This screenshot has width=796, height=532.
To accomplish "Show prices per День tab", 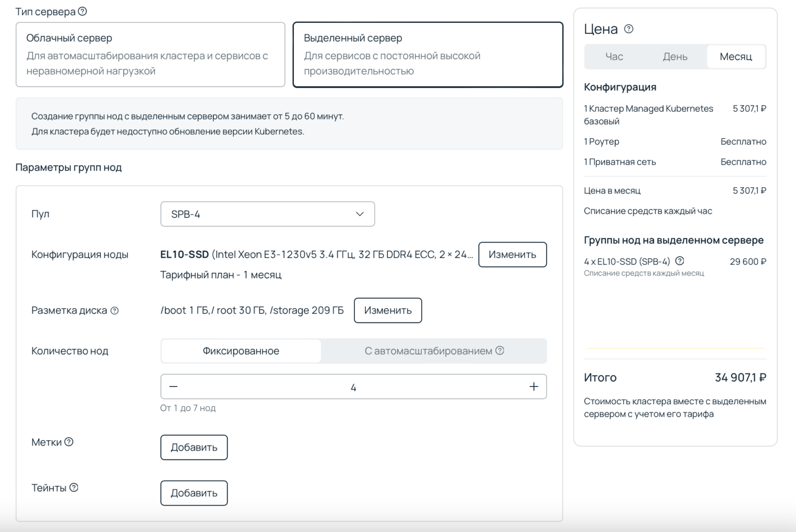I will point(675,56).
